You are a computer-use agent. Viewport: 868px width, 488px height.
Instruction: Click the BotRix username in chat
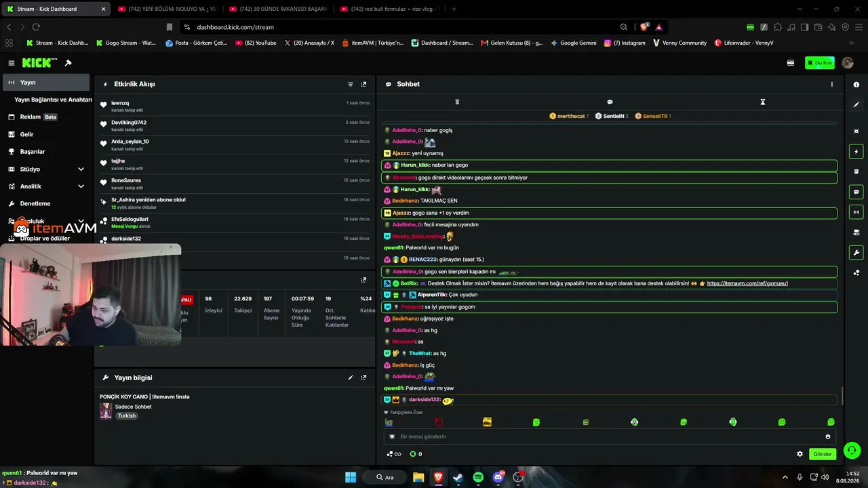click(x=409, y=283)
